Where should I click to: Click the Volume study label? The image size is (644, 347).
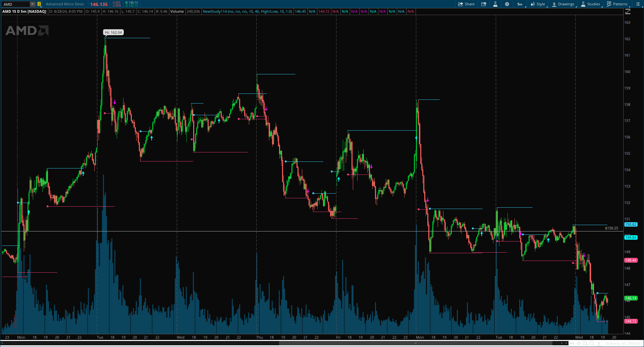pos(177,11)
